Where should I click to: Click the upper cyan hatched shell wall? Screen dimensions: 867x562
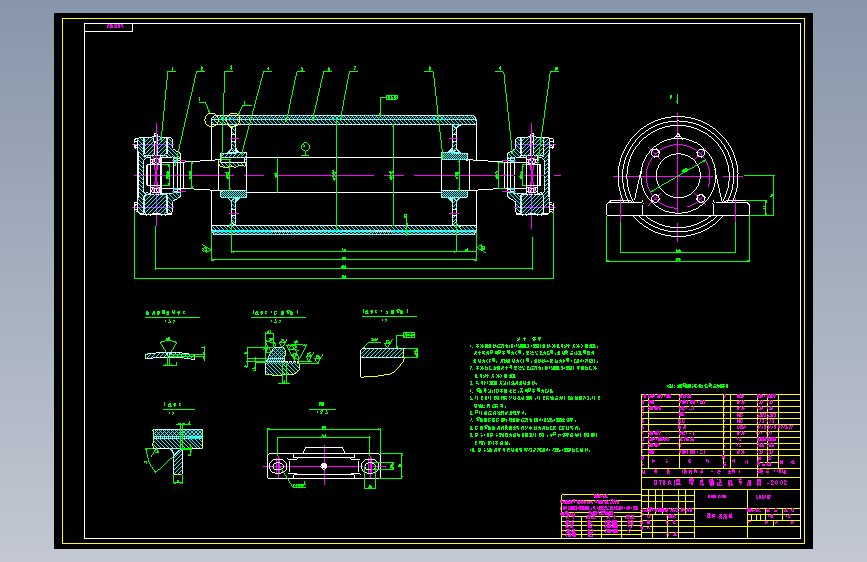pos(344,119)
